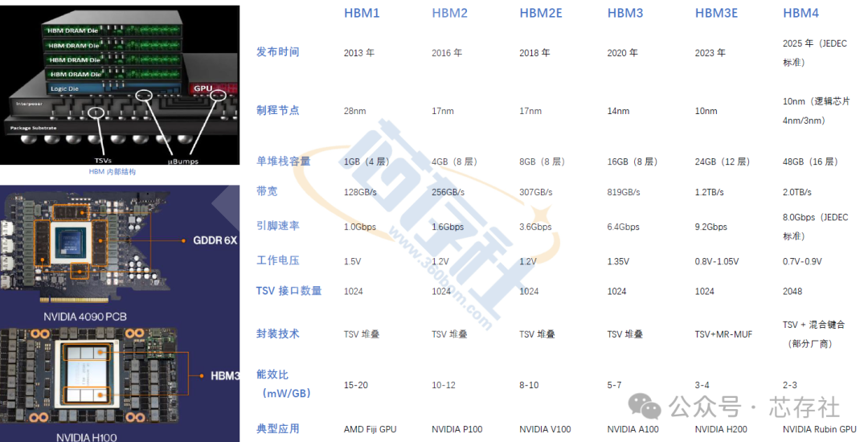The width and height of the screenshot is (868, 442).
Task: Select the 制程节点 row label
Action: pyautogui.click(x=277, y=110)
